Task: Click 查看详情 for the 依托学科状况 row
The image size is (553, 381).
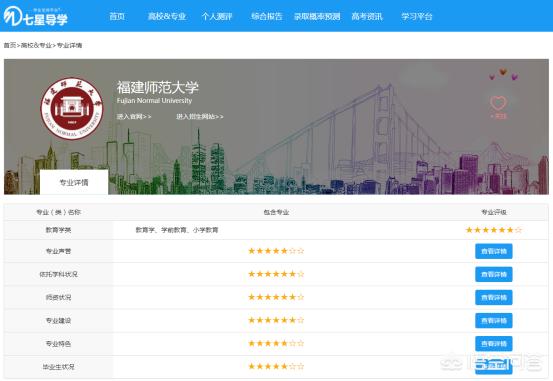Action: (494, 274)
